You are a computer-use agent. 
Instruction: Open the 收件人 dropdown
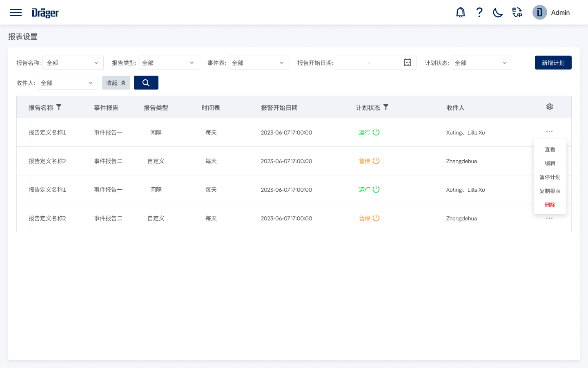click(x=67, y=83)
